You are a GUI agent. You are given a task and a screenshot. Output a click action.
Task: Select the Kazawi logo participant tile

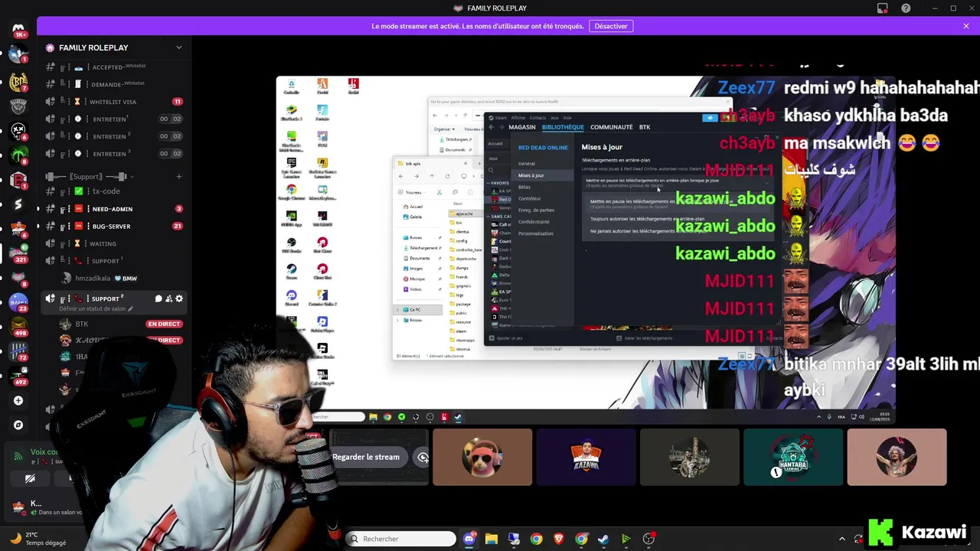[586, 457]
